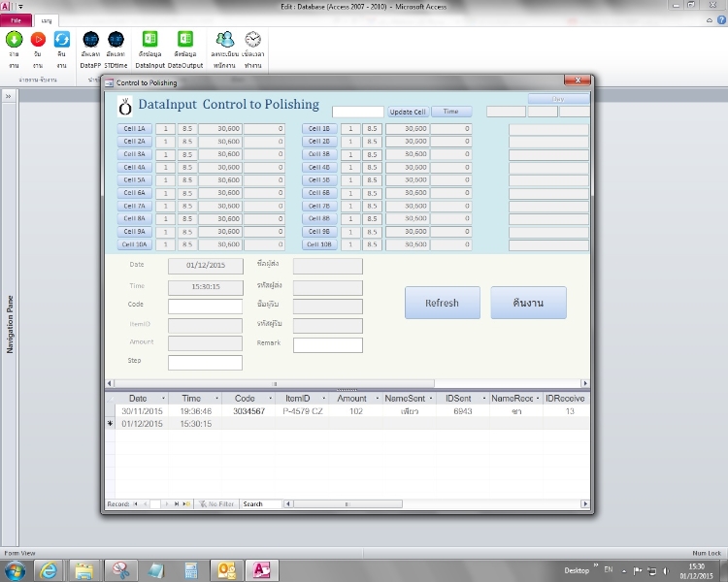Screen dimensions: 728x582
Task: Click the red play รับงาน icon
Action: point(38,40)
